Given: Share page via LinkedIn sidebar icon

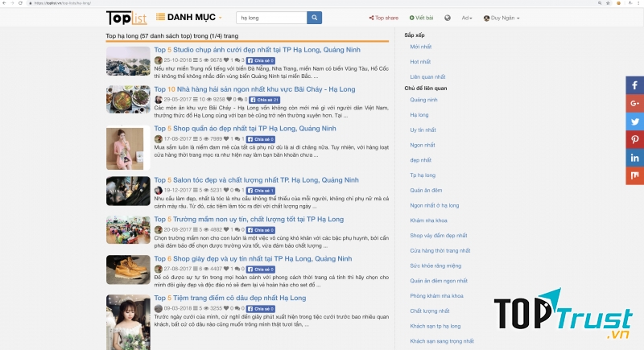Looking at the screenshot, I should tap(634, 158).
